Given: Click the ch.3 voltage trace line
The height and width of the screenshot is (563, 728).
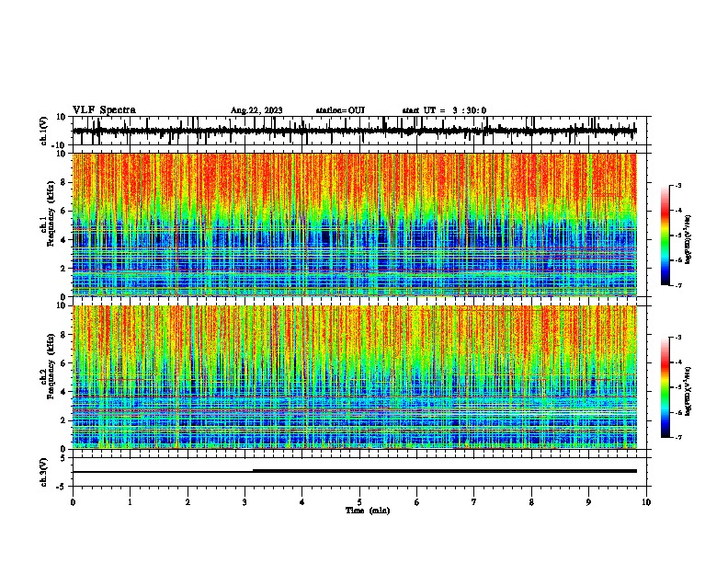Looking at the screenshot, I should [355, 471].
